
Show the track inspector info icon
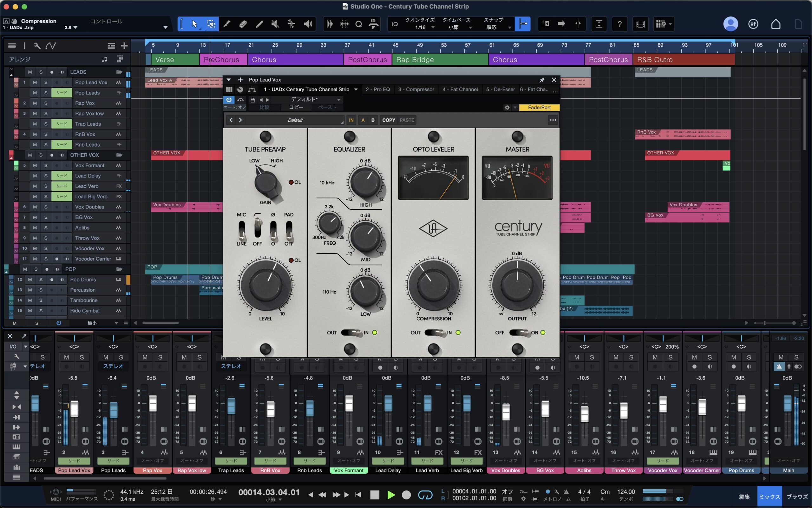click(x=24, y=46)
